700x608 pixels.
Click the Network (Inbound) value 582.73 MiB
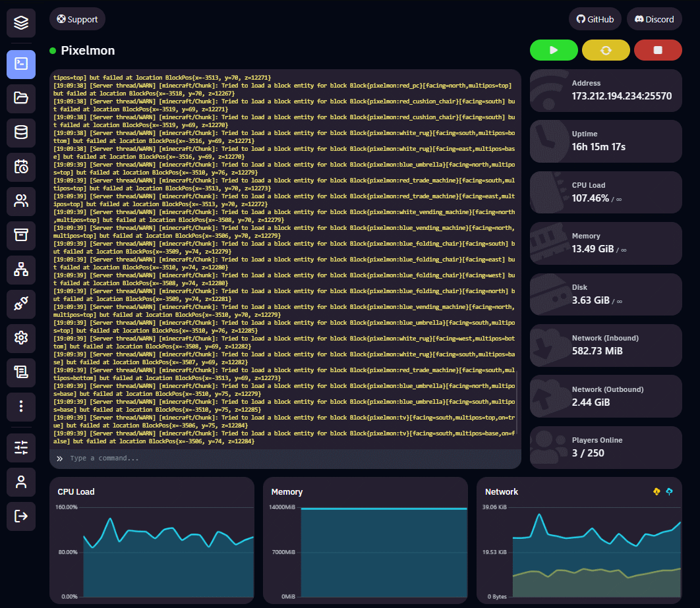[x=597, y=352]
